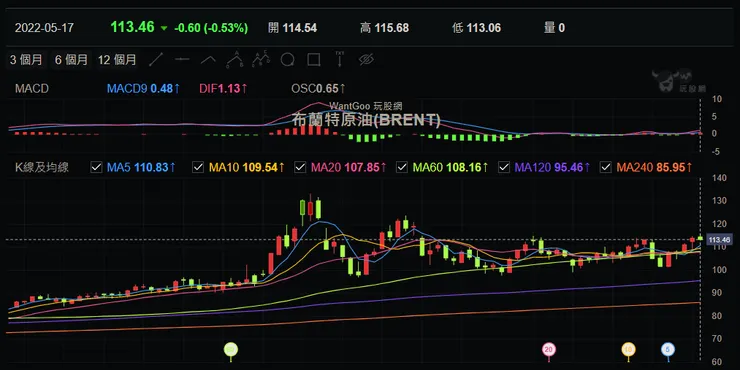This screenshot has height=370, width=740.
Task: Click the opening price 開 114.54
Action: point(293,28)
